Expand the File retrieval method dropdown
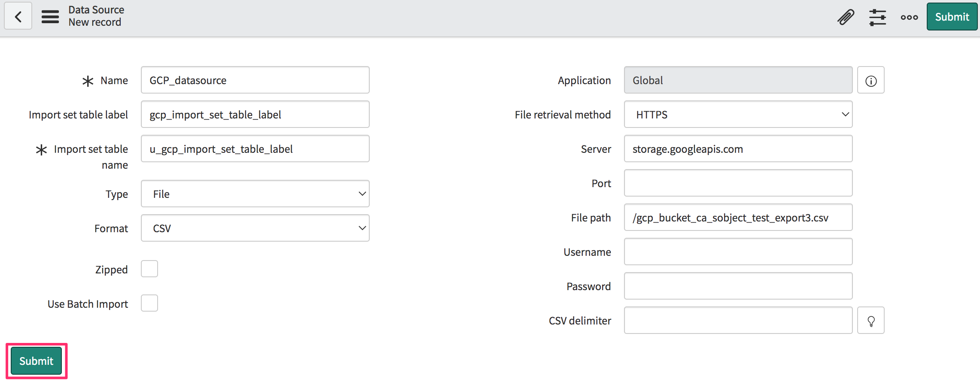Image resolution: width=980 pixels, height=385 pixels. coord(738,115)
